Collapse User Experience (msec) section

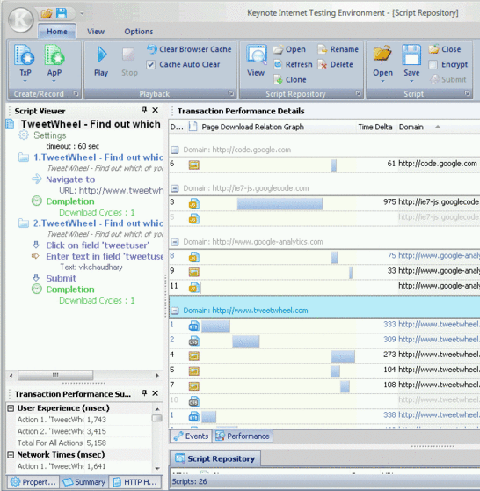click(x=11, y=408)
